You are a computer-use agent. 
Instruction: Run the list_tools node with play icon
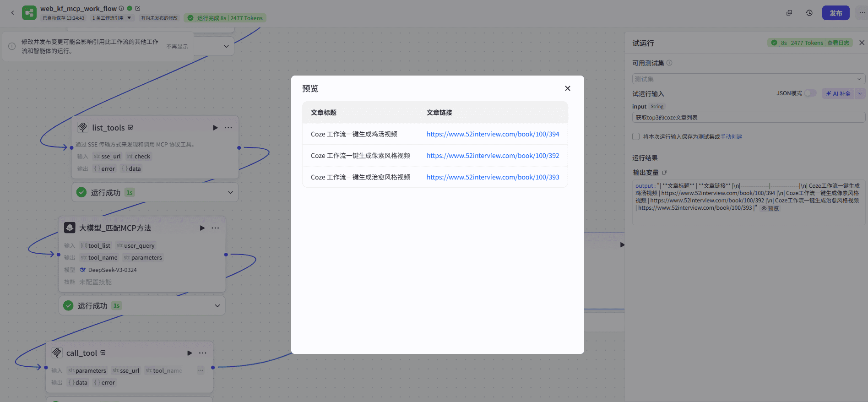pyautogui.click(x=215, y=128)
